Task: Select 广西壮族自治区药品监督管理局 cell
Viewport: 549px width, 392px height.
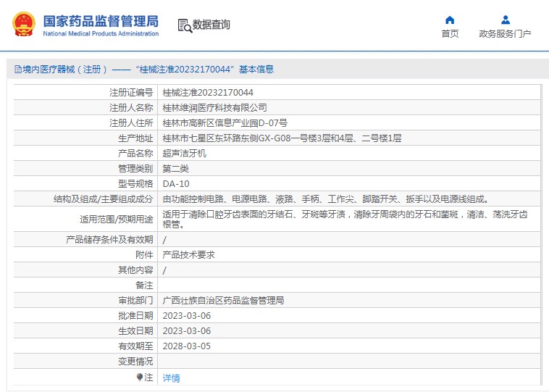Action: tap(223, 301)
